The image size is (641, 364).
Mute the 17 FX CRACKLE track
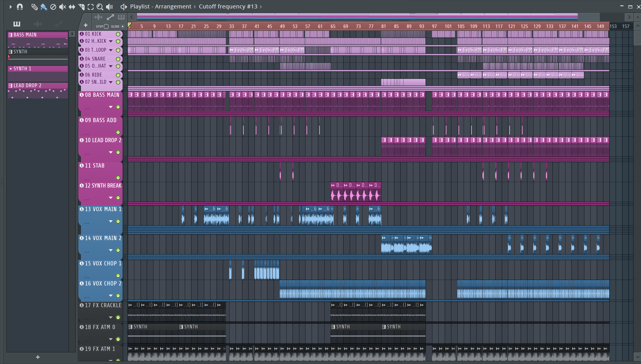pos(118,317)
